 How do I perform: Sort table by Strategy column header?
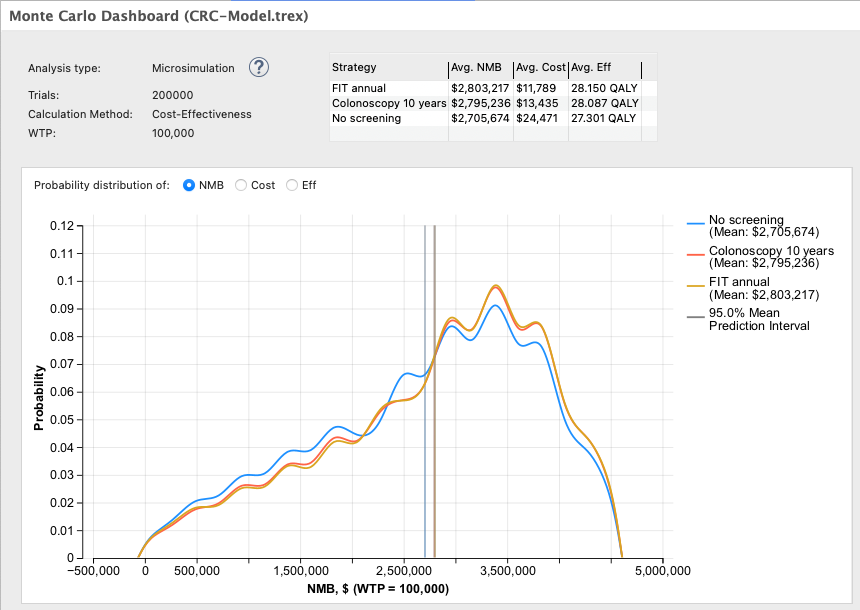point(389,67)
